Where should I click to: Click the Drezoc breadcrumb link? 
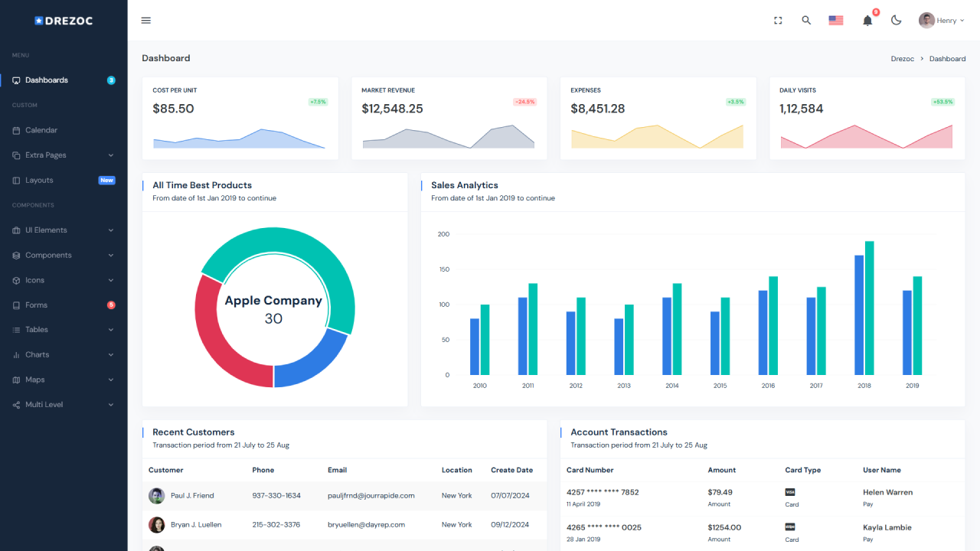coord(902,59)
